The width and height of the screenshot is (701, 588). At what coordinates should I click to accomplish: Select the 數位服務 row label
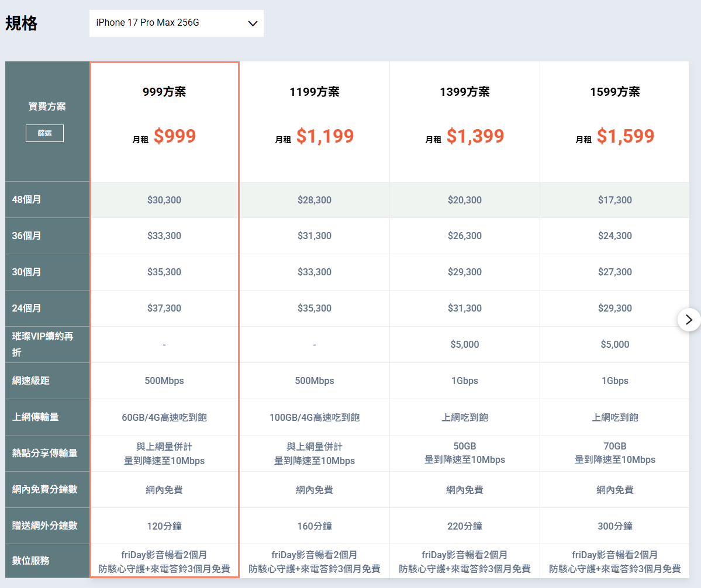[x=30, y=561]
